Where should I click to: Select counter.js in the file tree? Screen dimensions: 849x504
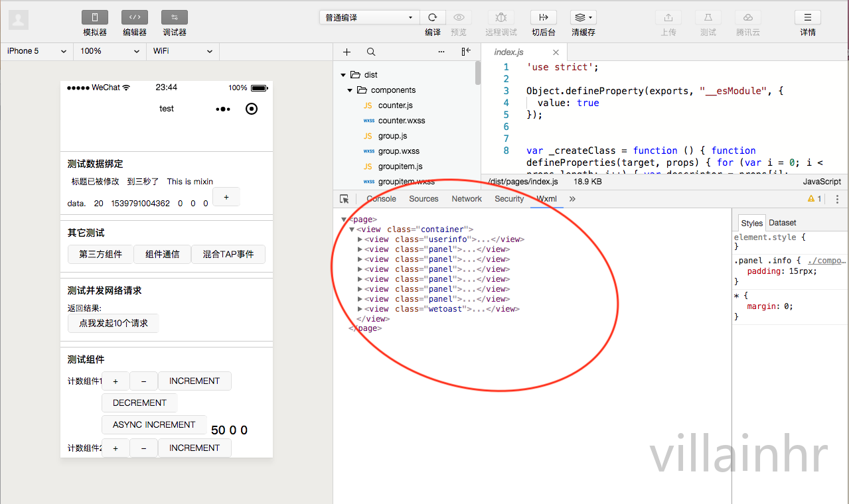click(396, 105)
